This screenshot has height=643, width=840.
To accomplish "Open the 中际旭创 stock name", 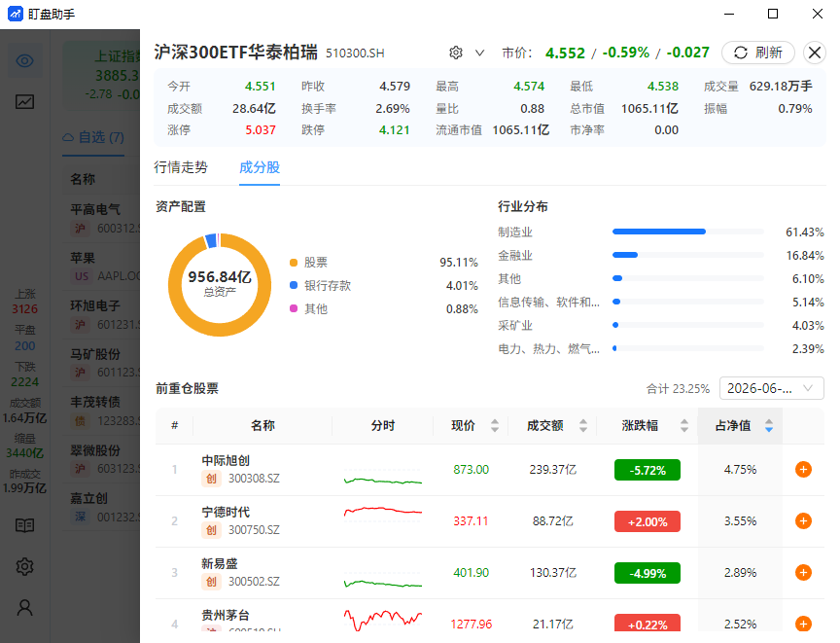I will tap(226, 461).
